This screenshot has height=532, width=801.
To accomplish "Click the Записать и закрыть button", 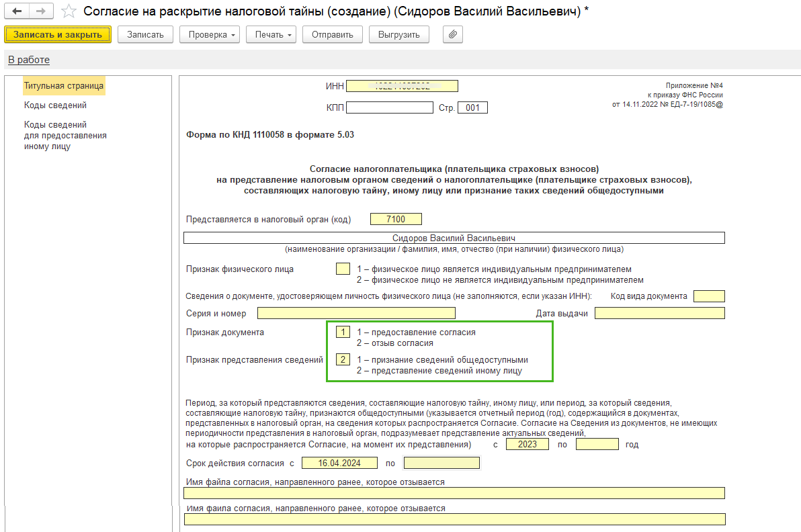I will (58, 35).
